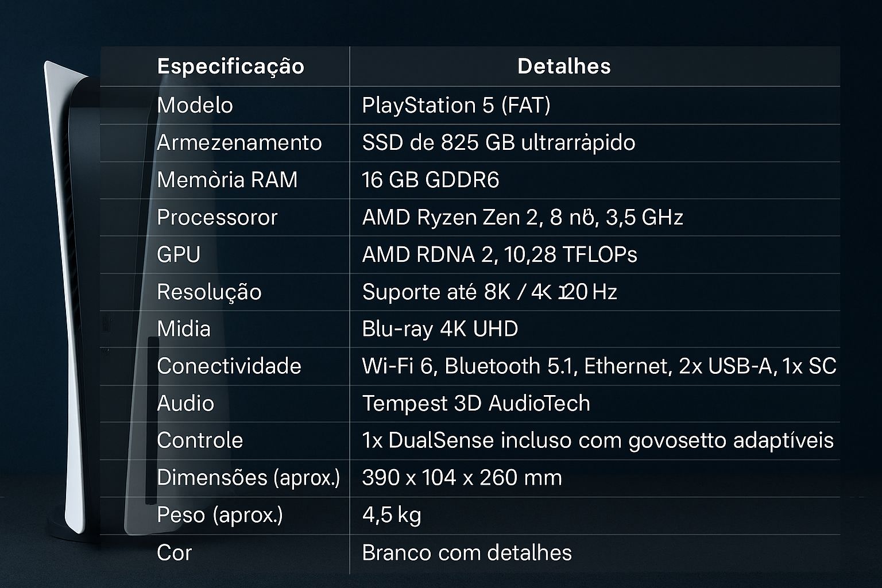The height and width of the screenshot is (588, 882).
Task: Click the 390 x 104 x 260 mm value
Action: [x=462, y=478]
